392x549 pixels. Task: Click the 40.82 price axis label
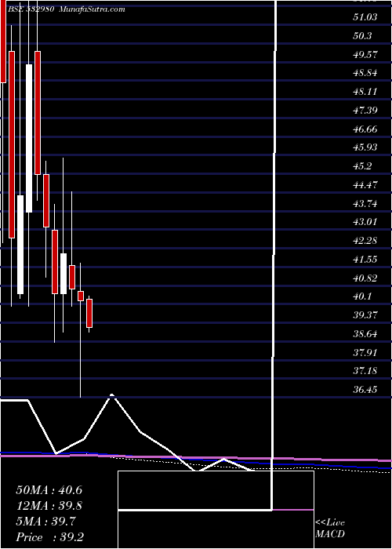pyautogui.click(x=365, y=278)
